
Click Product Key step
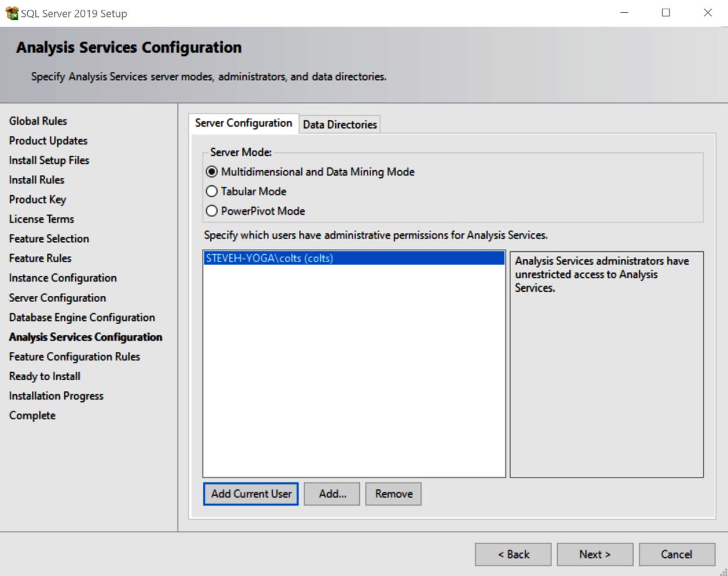click(x=38, y=200)
